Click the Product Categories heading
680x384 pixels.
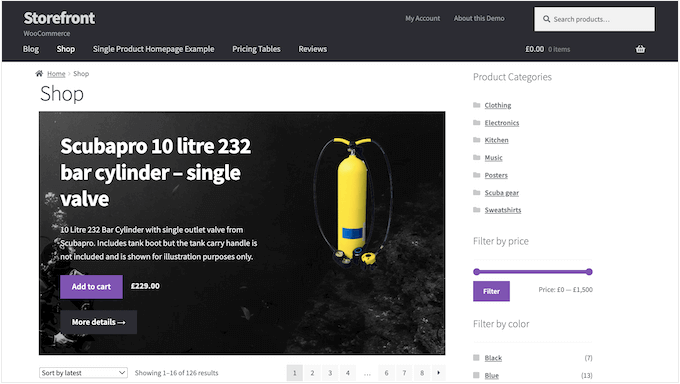(512, 77)
